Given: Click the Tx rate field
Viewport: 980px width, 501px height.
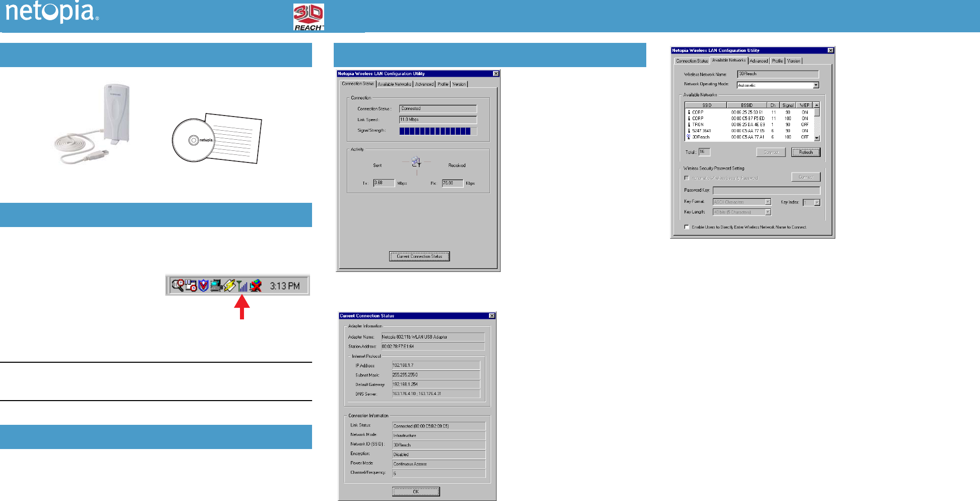Looking at the screenshot, I should pos(384,183).
